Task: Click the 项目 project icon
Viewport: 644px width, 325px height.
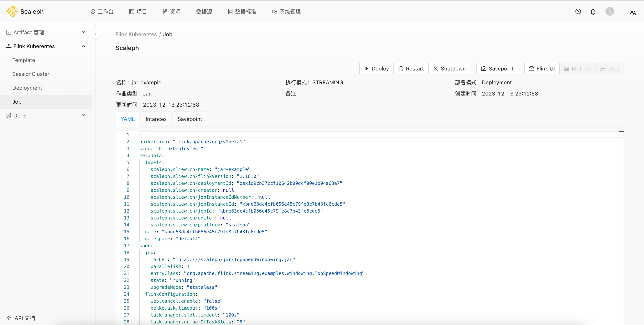Action: [x=132, y=12]
